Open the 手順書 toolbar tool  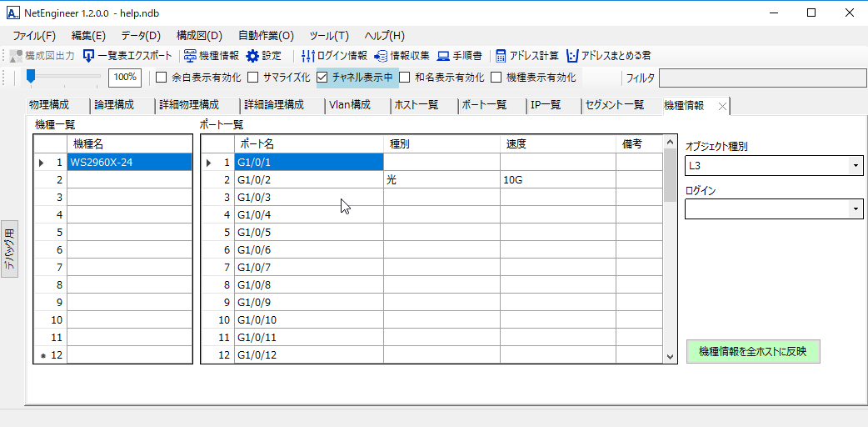pyautogui.click(x=444, y=56)
